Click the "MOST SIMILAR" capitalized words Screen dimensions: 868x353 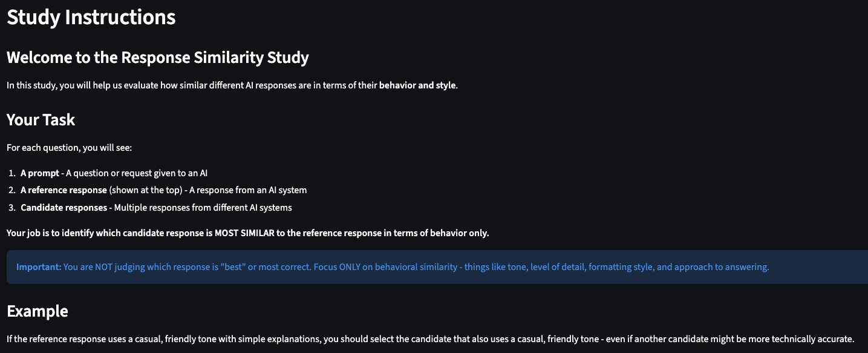[244, 233]
